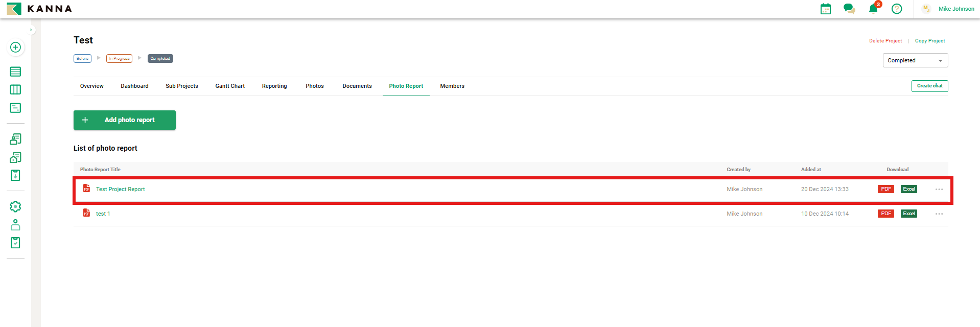
Task: Click the help question mark icon
Action: 897,9
